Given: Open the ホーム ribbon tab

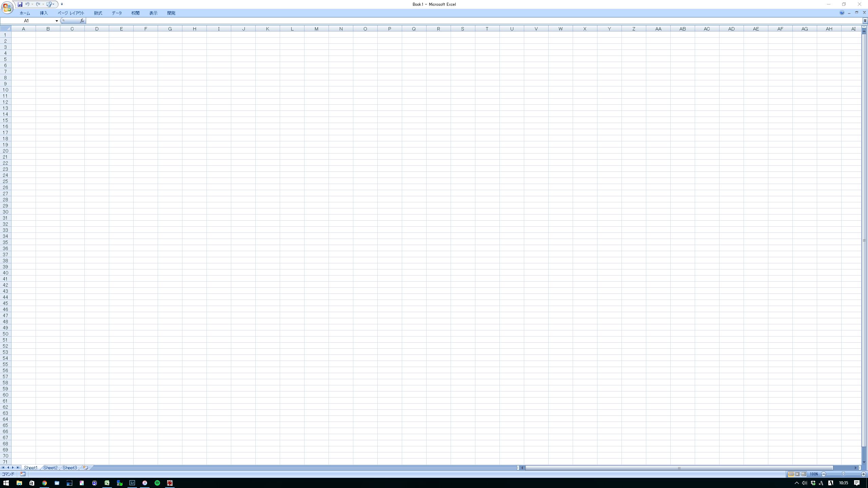Looking at the screenshot, I should point(25,13).
